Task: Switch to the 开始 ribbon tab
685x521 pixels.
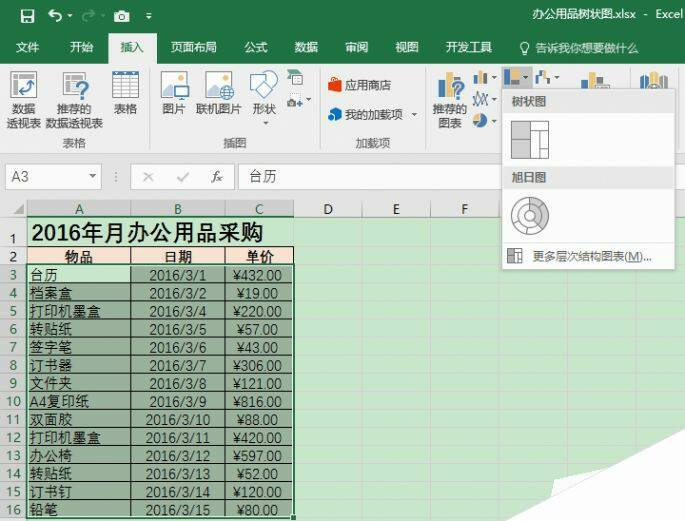Action: coord(81,47)
